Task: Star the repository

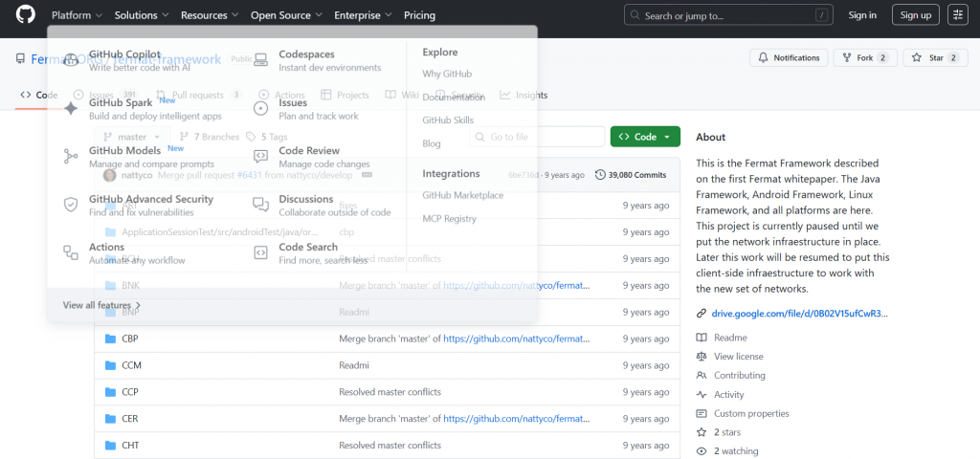Action: coord(936,57)
